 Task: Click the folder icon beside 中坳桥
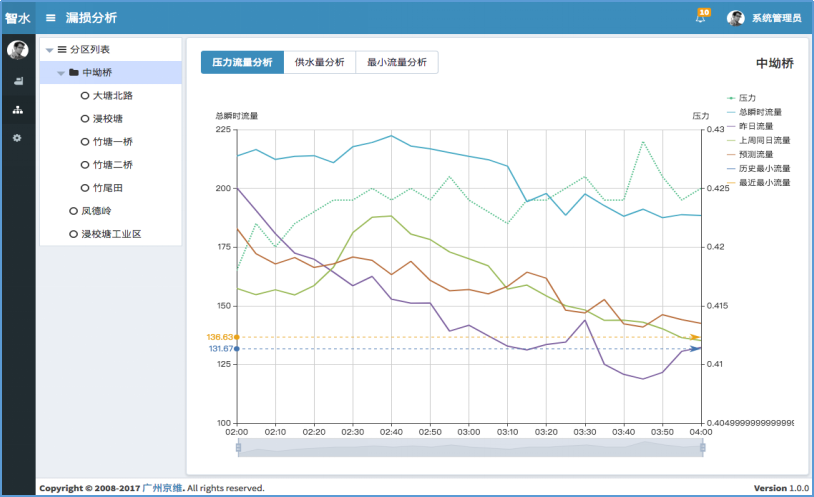click(x=74, y=73)
